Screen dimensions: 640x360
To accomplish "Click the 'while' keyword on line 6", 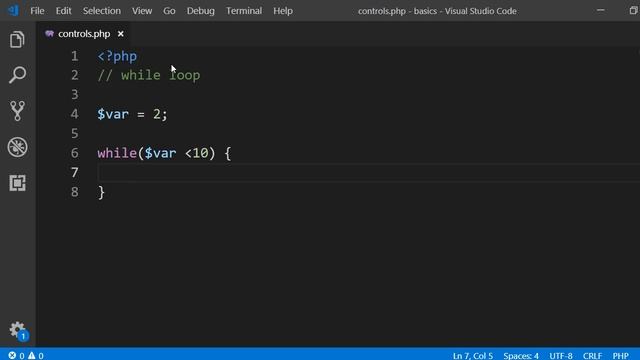I will pyautogui.click(x=117, y=153).
